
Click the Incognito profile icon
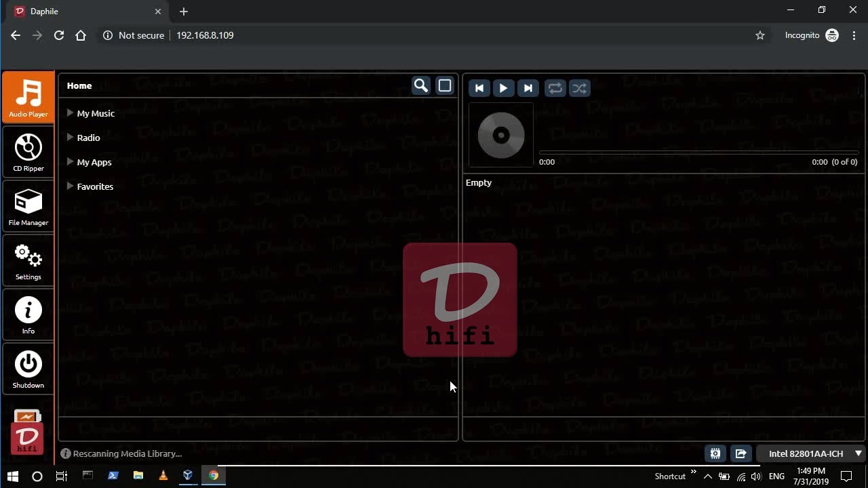point(832,35)
